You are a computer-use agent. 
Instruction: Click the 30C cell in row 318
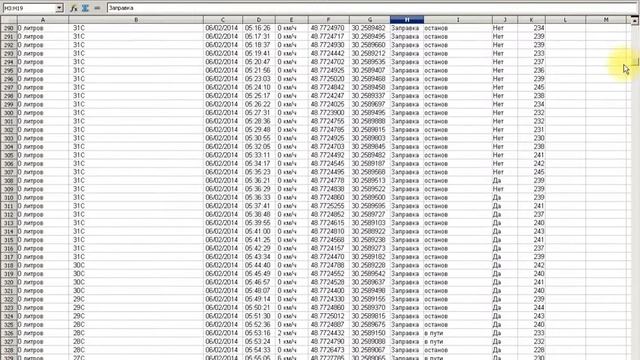(136, 265)
